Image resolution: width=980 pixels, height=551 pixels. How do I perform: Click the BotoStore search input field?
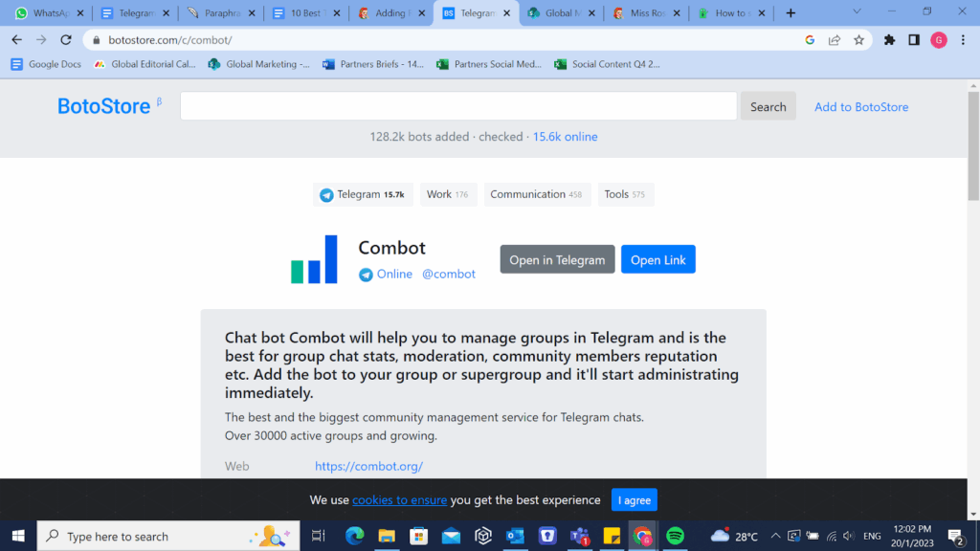(458, 106)
